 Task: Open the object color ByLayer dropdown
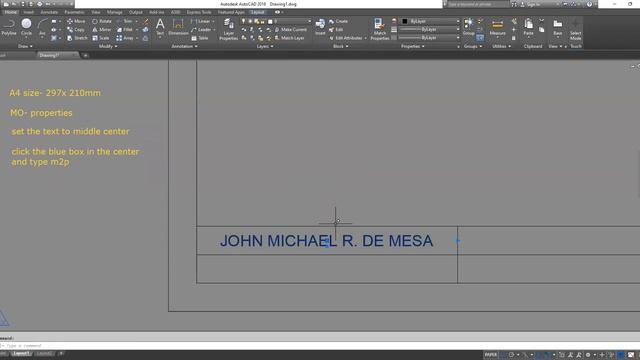coord(429,21)
